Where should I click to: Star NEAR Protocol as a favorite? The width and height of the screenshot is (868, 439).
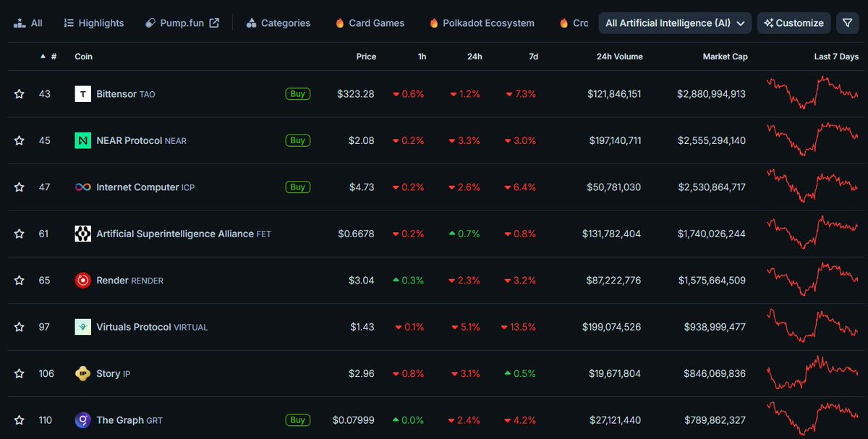click(x=20, y=140)
